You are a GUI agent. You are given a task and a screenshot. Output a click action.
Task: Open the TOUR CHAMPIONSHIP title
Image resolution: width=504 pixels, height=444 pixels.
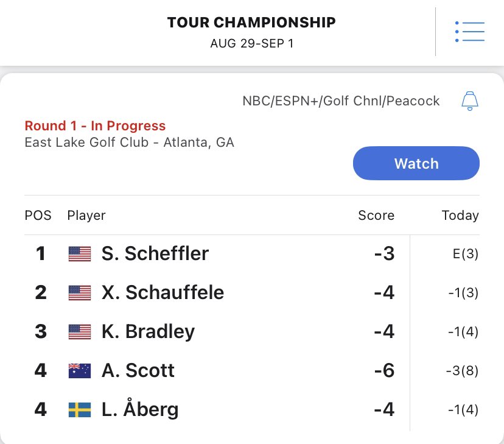click(x=251, y=23)
